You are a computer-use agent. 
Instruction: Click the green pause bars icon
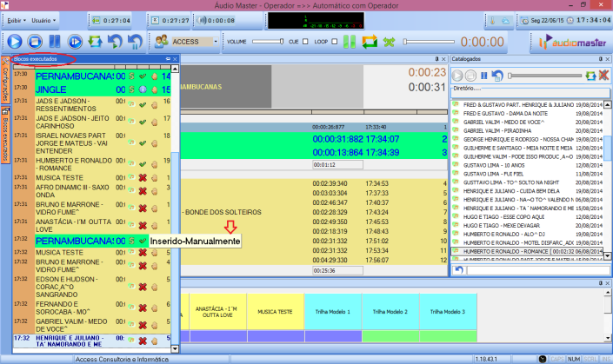point(350,42)
